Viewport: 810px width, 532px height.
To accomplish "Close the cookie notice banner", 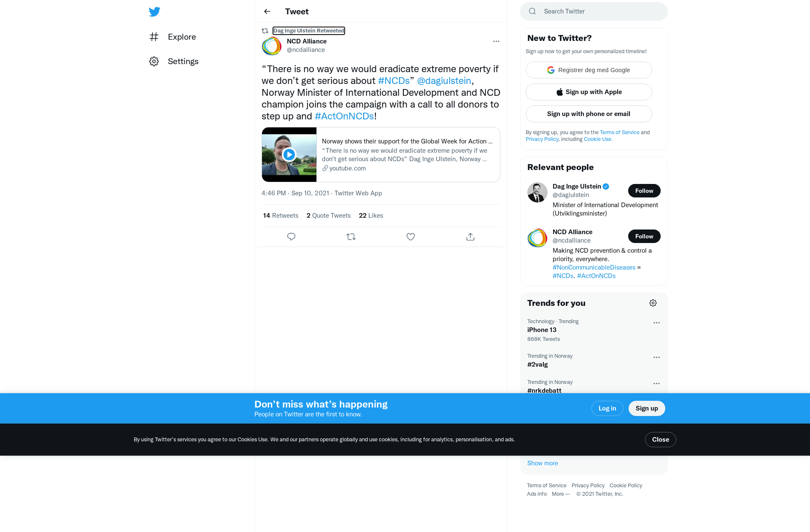I will click(x=660, y=440).
